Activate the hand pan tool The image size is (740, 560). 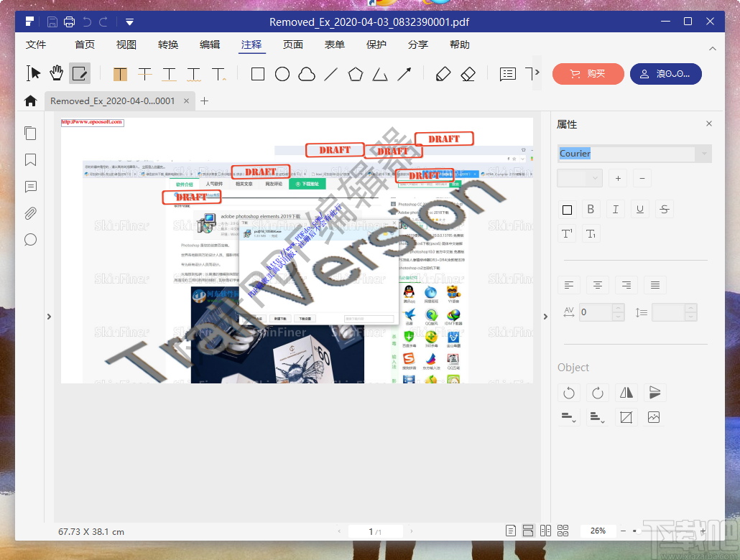tap(57, 74)
